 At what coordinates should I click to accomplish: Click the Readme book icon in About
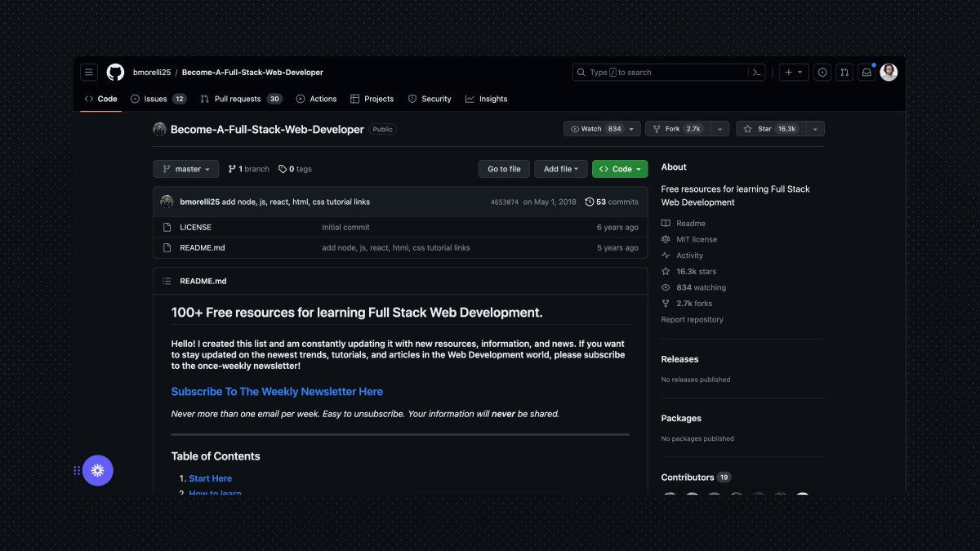(x=666, y=223)
